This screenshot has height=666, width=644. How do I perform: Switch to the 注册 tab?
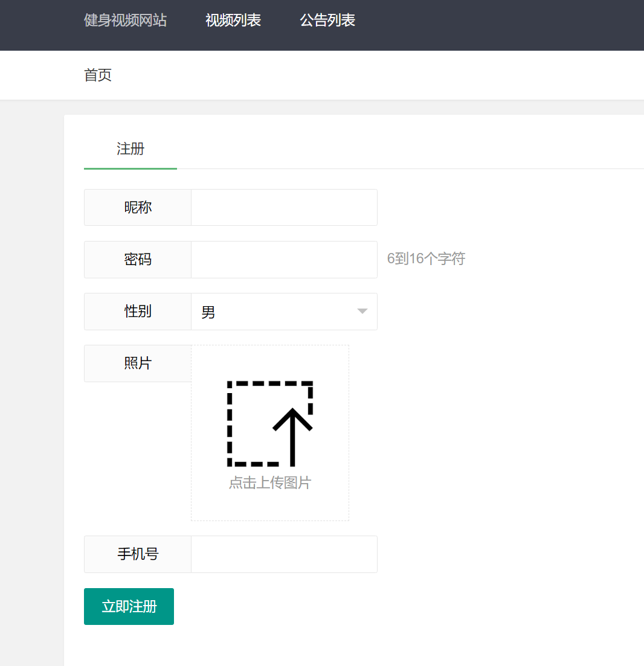tap(130, 149)
